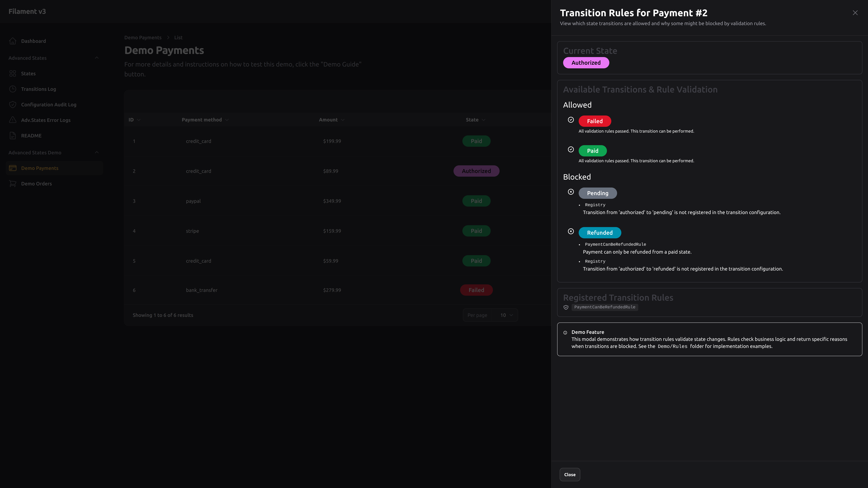The image size is (868, 488).
Task: Open the README page
Action: pyautogui.click(x=31, y=135)
